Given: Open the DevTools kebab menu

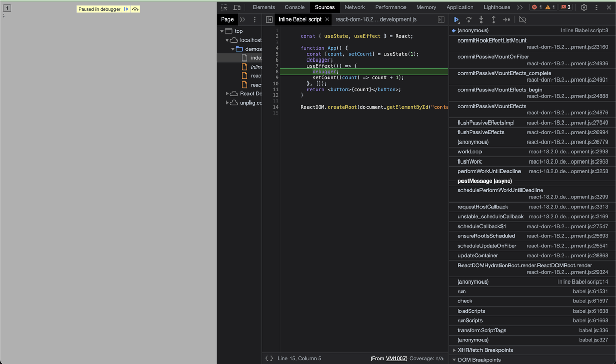Looking at the screenshot, I should tap(596, 7).
